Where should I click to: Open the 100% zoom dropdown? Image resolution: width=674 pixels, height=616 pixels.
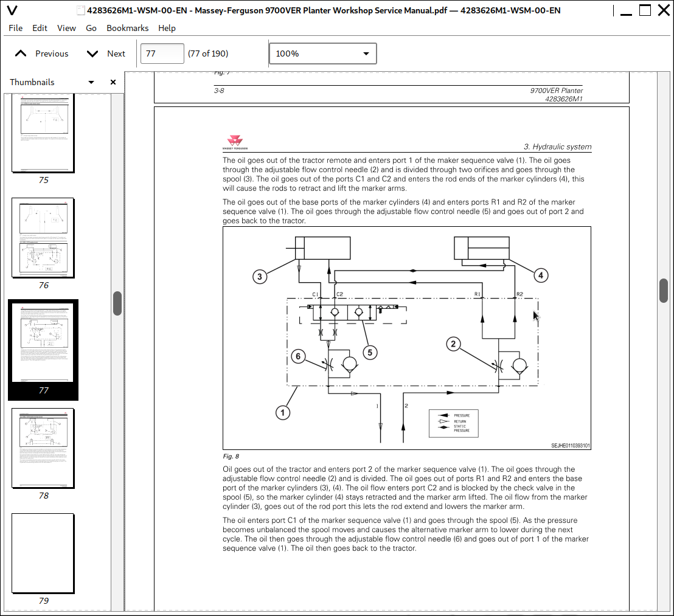coord(323,54)
